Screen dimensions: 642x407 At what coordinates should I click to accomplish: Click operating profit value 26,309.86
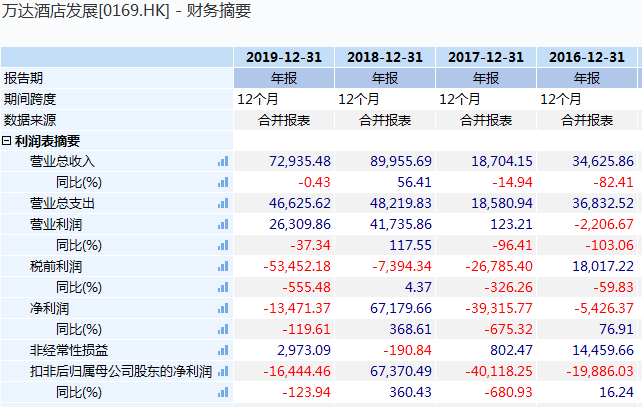[x=300, y=224]
